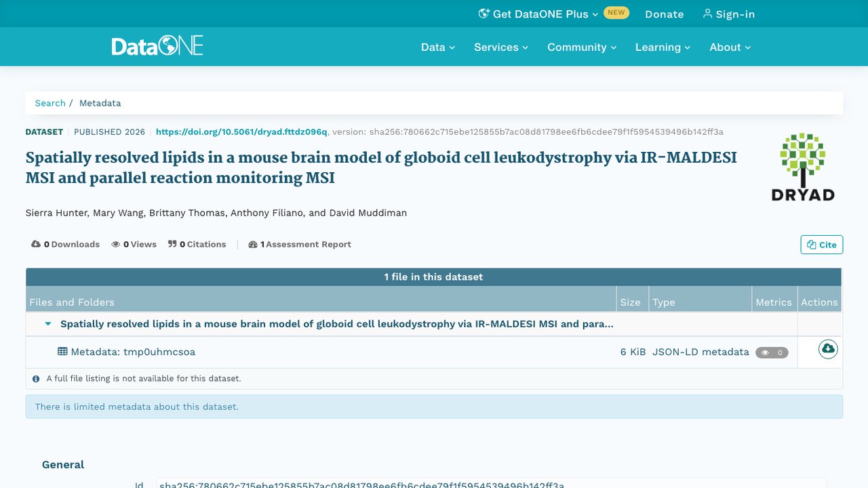868x488 pixels.
Task: Click the table icon beside Metadata: tmp0uhmcsoa
Action: [62, 352]
